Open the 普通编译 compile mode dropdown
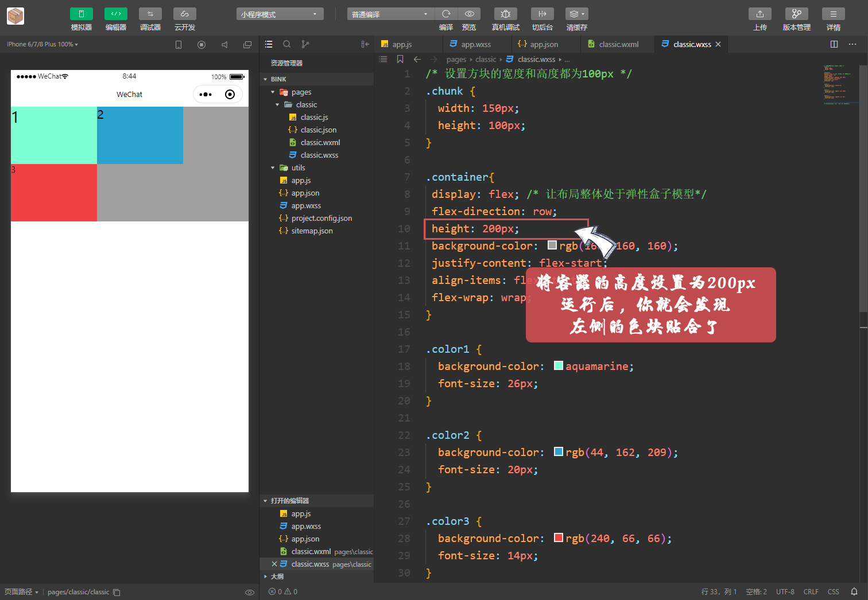Image resolution: width=868 pixels, height=600 pixels. coord(390,13)
